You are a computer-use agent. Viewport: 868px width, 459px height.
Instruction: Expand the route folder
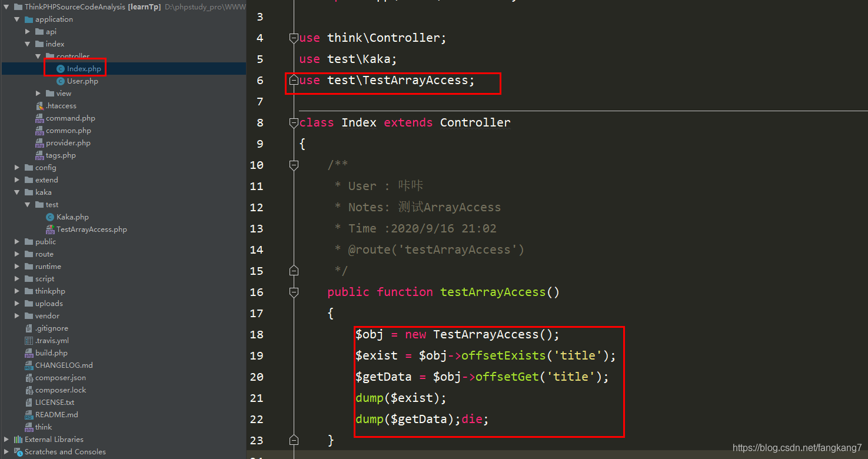[x=17, y=254]
